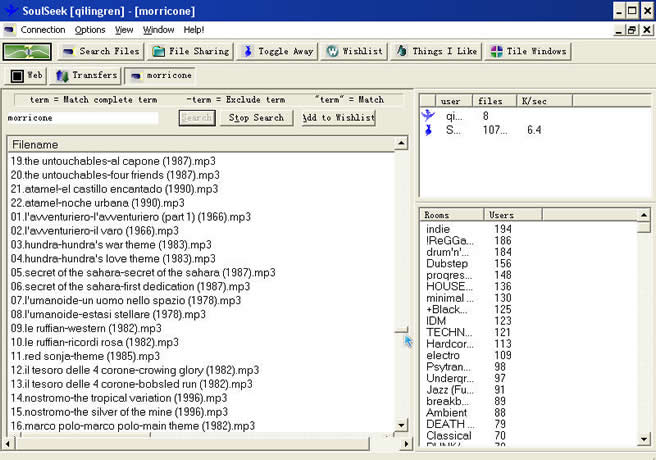Select the 'Dubstep' room
Image resolution: width=656 pixels, height=460 pixels.
(x=447, y=263)
